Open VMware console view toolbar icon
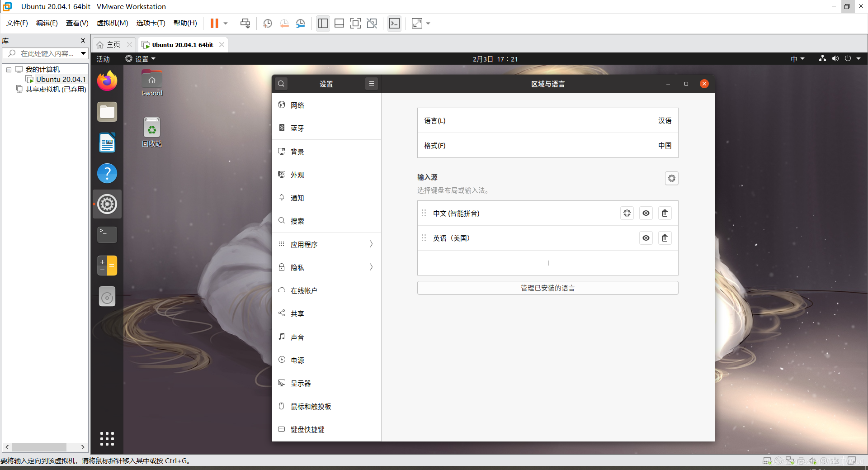The height and width of the screenshot is (470, 868). pos(394,23)
